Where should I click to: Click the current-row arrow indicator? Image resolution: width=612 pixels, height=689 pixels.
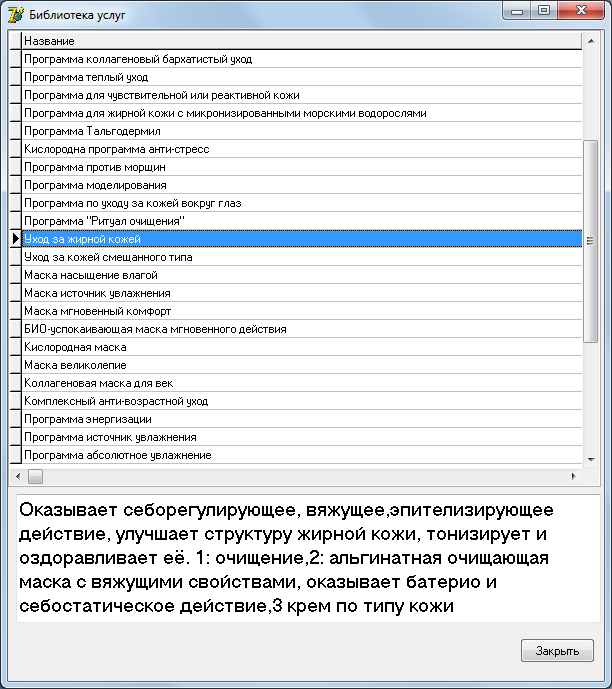pos(16,239)
